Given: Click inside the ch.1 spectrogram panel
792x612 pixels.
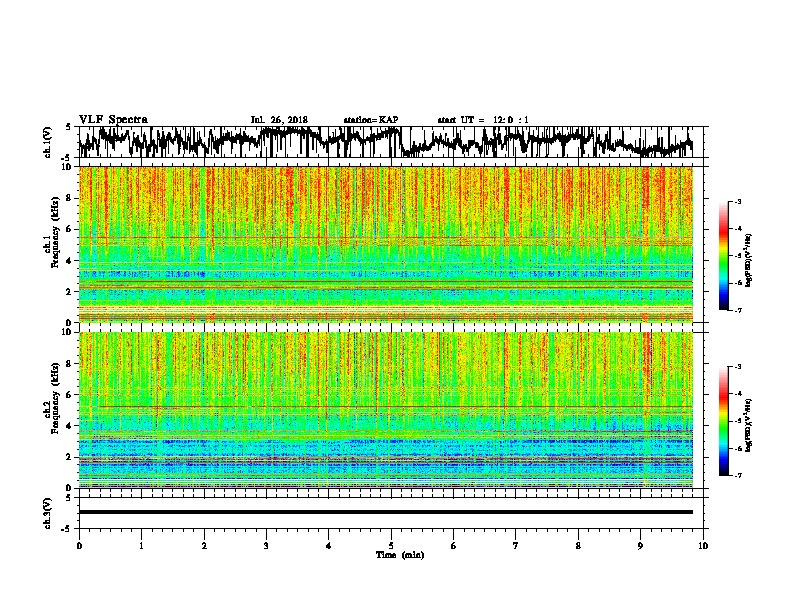Looking at the screenshot, I should click(x=385, y=244).
